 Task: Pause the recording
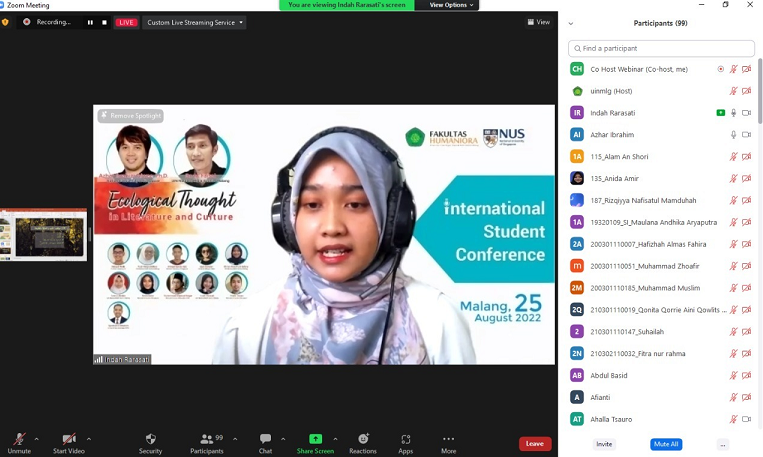(90, 22)
